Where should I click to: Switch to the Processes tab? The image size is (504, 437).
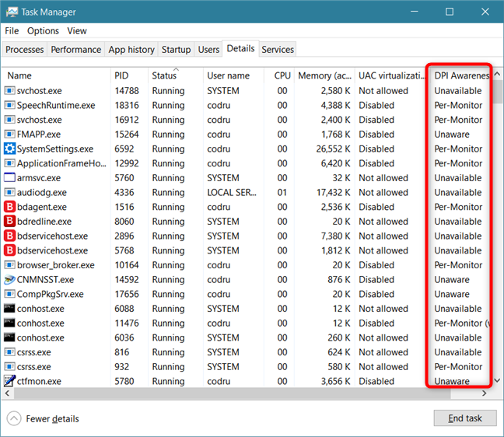[x=24, y=50]
